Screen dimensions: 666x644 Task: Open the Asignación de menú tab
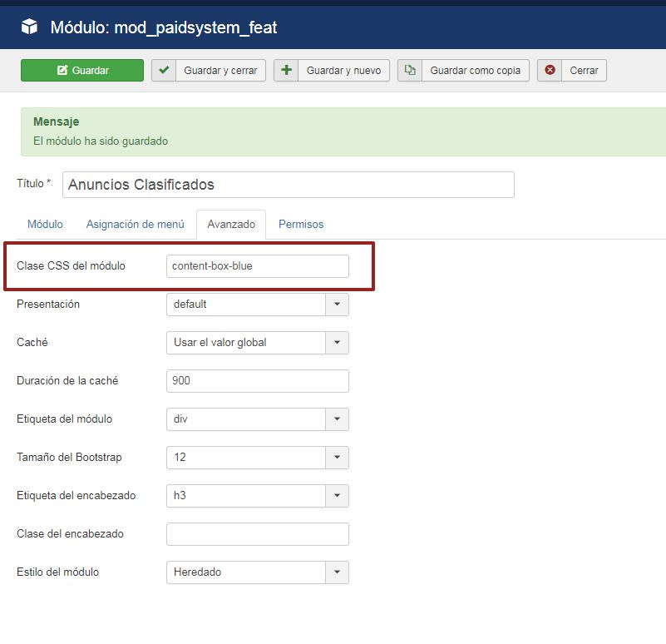135,224
